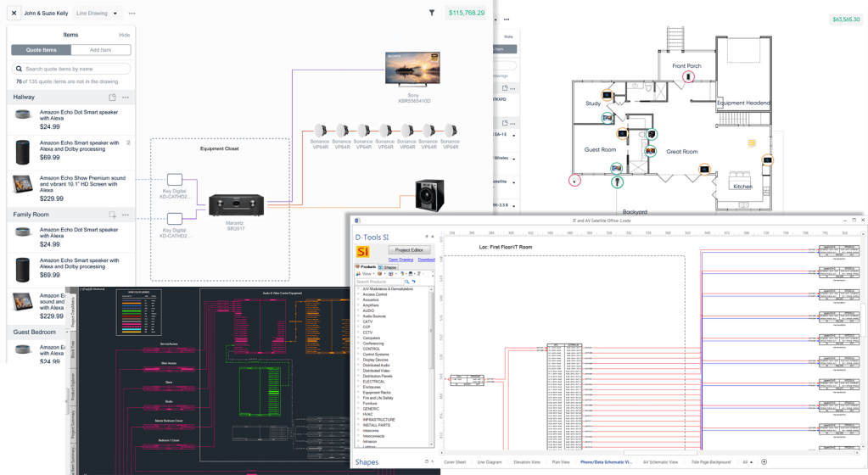Select the Quote Items toggle
Screen dimensions: 868x475
tap(41, 50)
